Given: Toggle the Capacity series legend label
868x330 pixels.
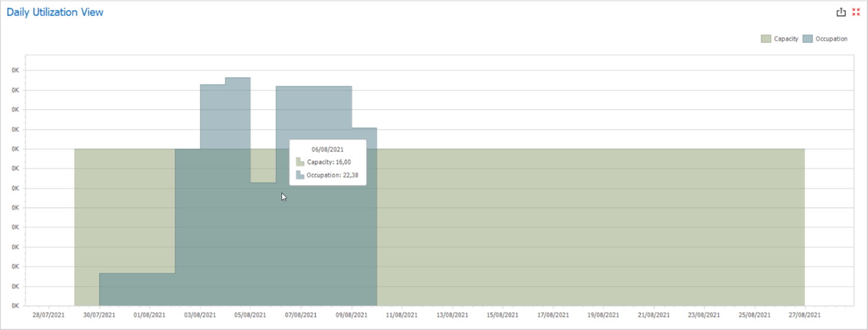Looking at the screenshot, I should point(785,39).
